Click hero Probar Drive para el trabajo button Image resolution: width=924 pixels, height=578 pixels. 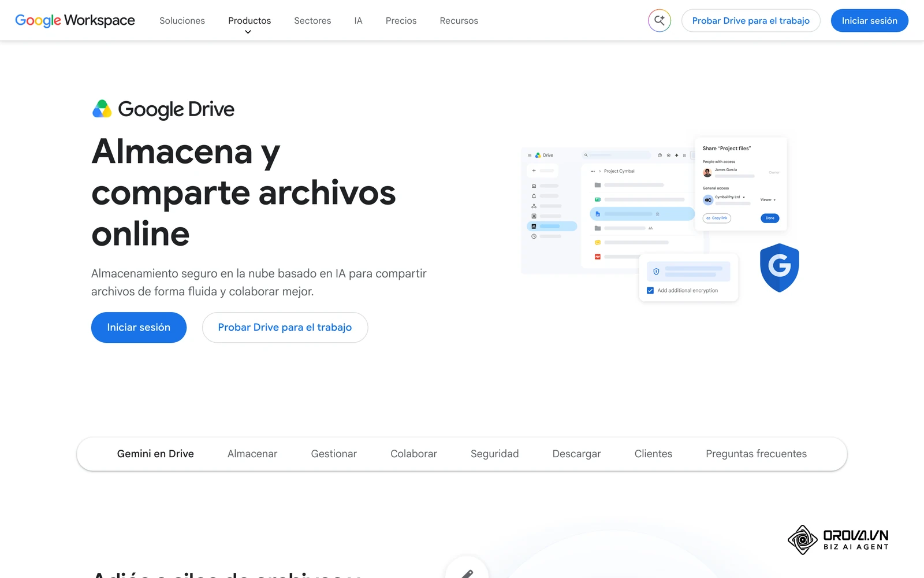coord(285,327)
